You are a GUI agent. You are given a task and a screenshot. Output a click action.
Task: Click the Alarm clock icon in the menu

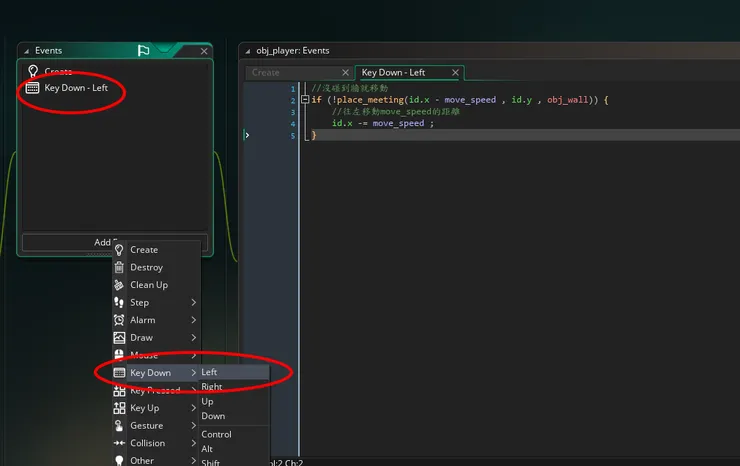click(119, 320)
